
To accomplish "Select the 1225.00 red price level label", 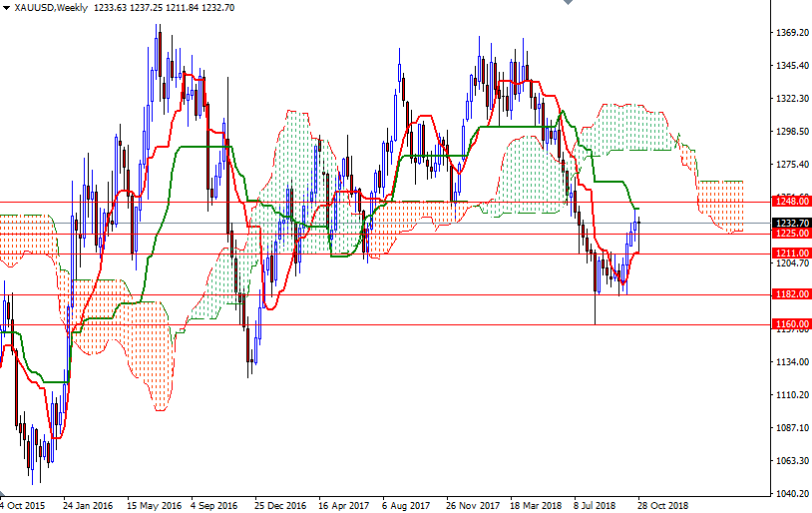I will (x=791, y=233).
